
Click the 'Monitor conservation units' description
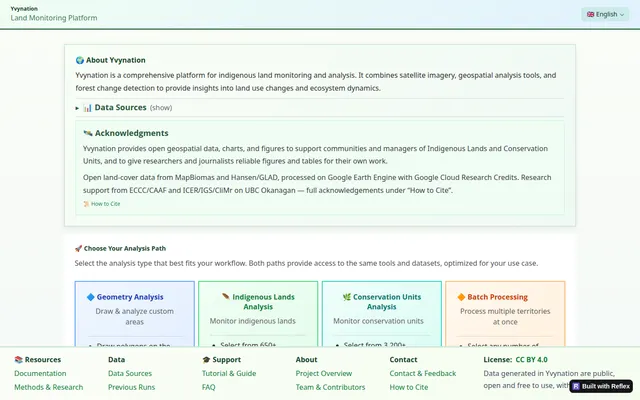click(x=378, y=321)
